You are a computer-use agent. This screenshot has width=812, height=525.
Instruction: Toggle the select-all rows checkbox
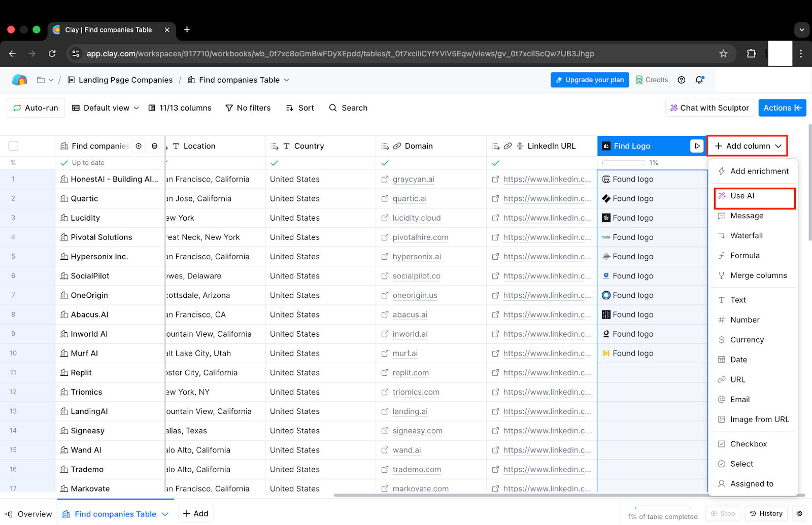[x=14, y=146]
